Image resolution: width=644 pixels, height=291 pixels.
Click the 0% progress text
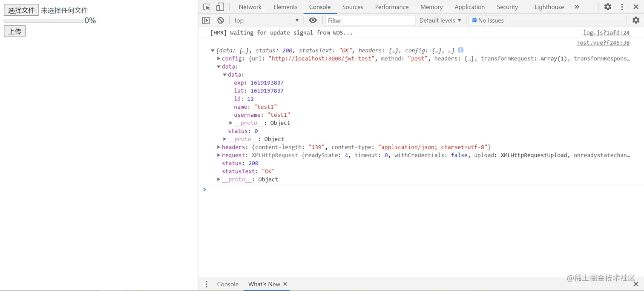click(x=90, y=20)
